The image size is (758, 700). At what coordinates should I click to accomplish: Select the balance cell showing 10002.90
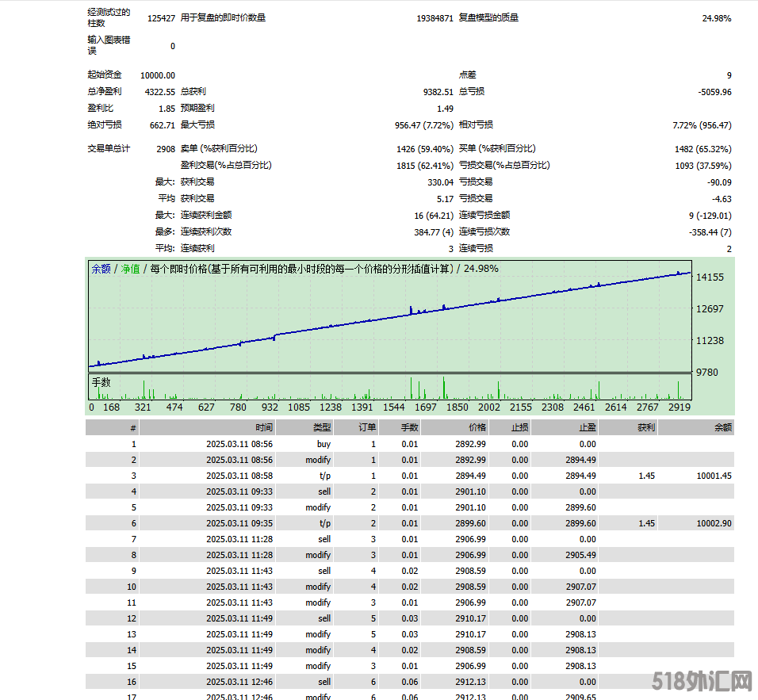pyautogui.click(x=716, y=523)
